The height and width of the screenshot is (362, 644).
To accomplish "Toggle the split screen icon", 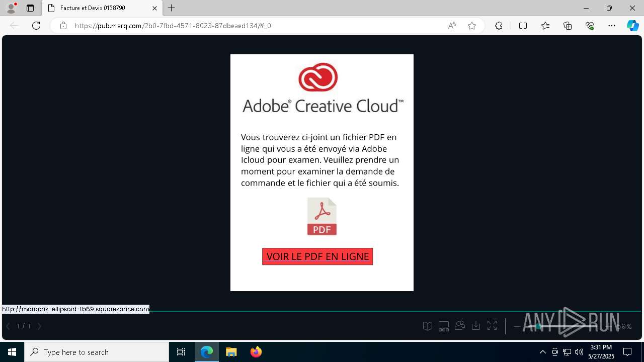I will click(x=523, y=26).
